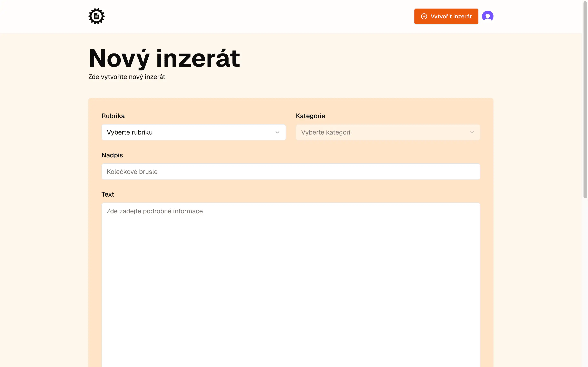Click the 'Zde vytvoříte nový inzerát' subtitle

coord(127,77)
